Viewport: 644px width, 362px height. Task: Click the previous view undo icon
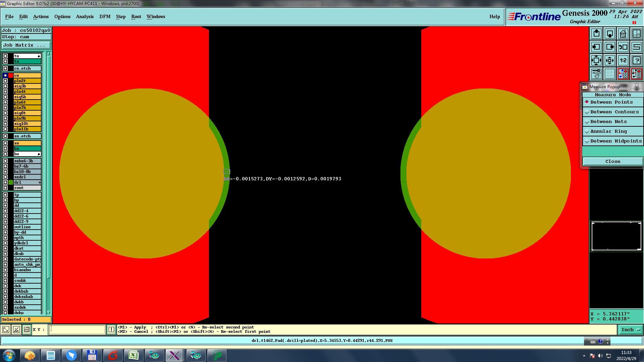[623, 47]
